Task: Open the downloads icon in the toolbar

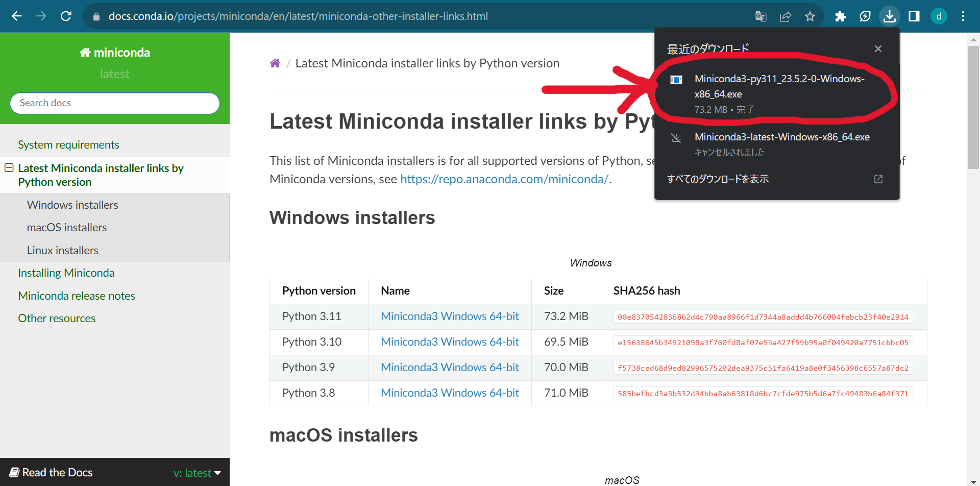Action: tap(889, 16)
